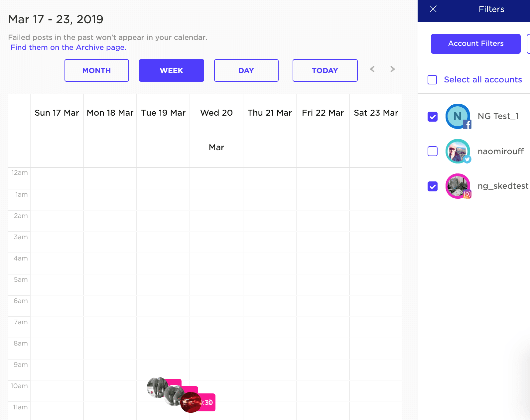Click the Mar 17 - 23, 2019 heading
Screen dimensions: 530x420
(x=56, y=20)
